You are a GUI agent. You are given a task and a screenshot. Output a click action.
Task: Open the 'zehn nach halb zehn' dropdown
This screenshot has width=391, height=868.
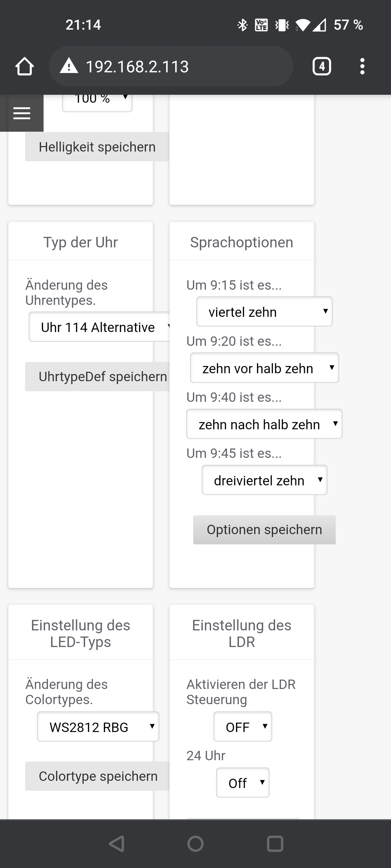pyautogui.click(x=264, y=424)
